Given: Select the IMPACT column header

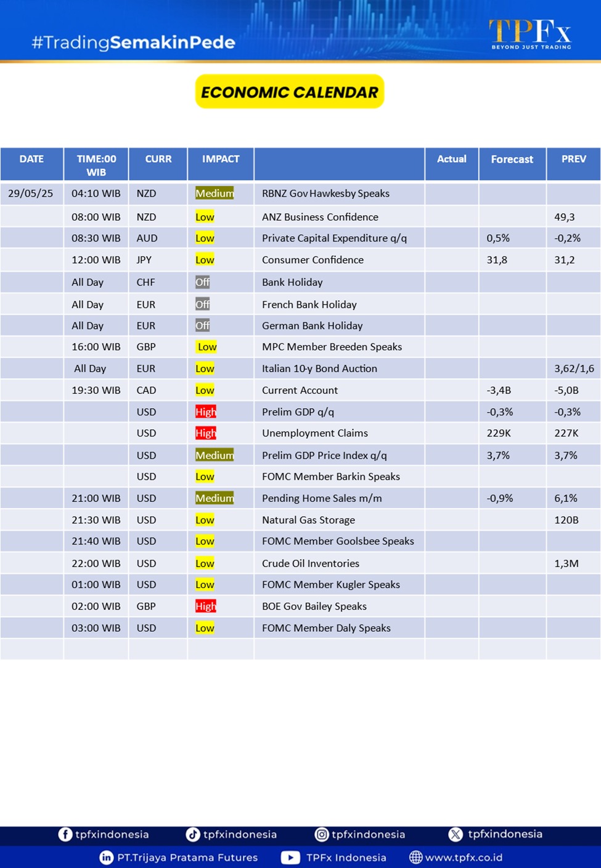Looking at the screenshot, I should click(x=221, y=159).
